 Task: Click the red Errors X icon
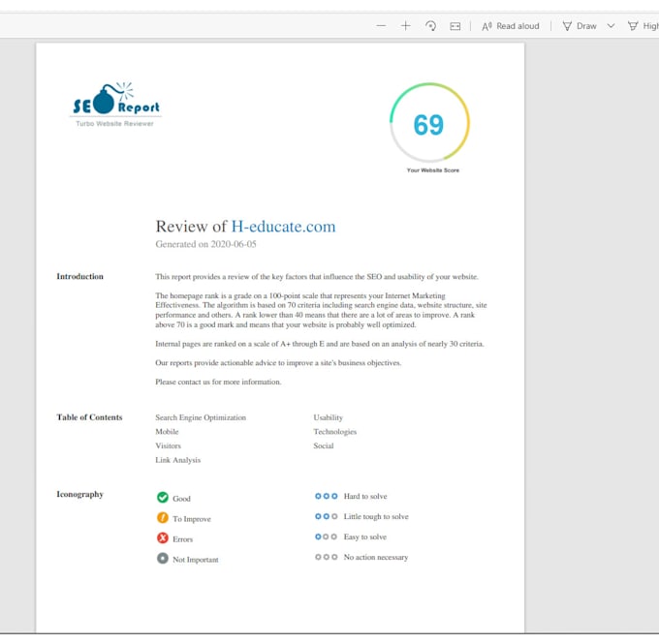tap(163, 538)
